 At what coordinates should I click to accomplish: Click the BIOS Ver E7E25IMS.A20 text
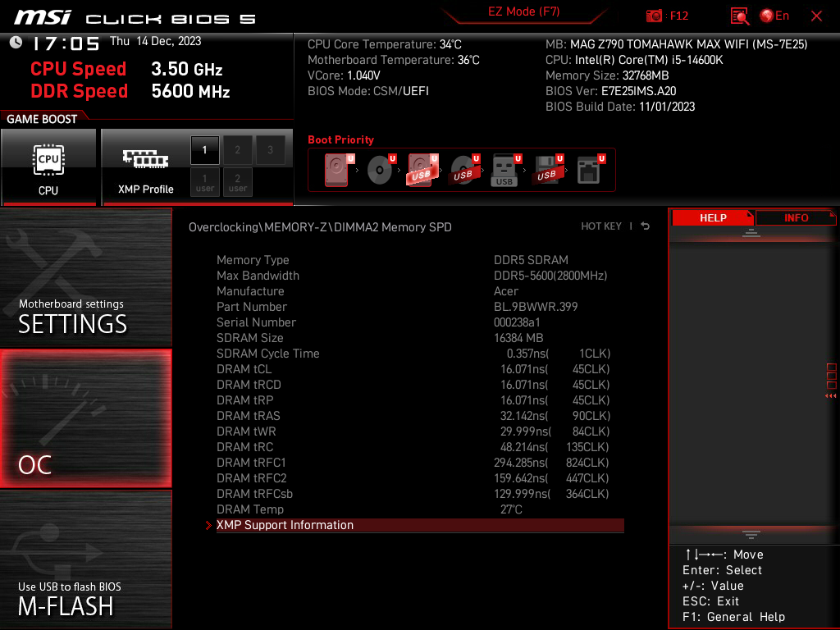[x=610, y=91]
